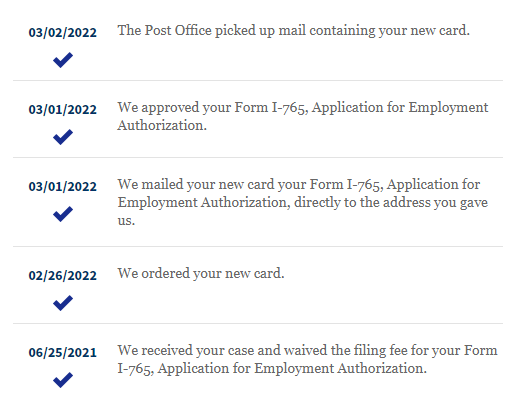Click the checkmark under 06/25/2021
The width and height of the screenshot is (518, 395).
point(63,380)
